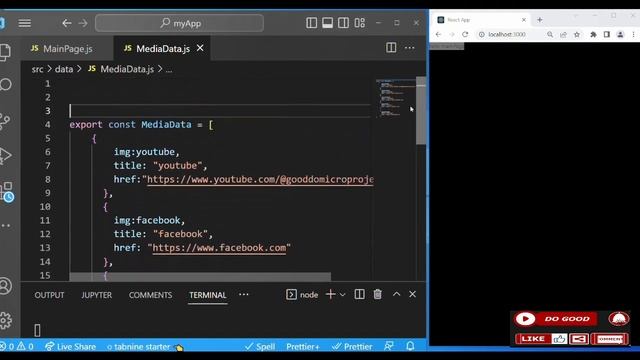Click Prettier+ status bar item
The height and width of the screenshot is (360, 640).
pos(302,347)
